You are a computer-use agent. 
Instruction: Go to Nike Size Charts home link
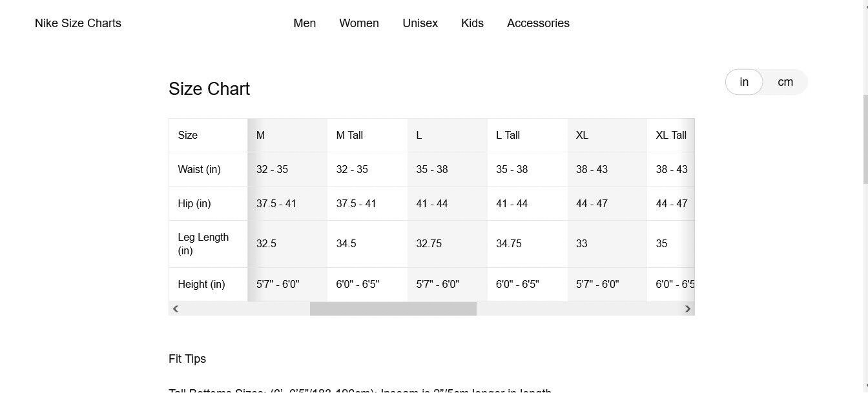click(x=78, y=23)
